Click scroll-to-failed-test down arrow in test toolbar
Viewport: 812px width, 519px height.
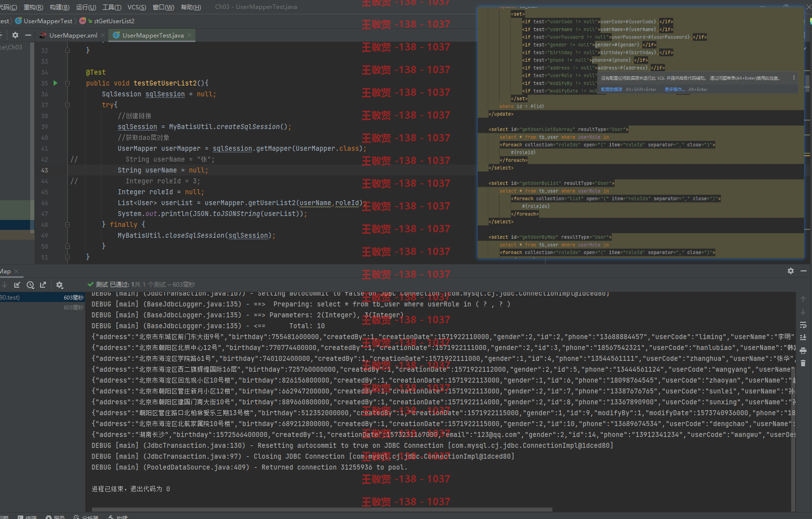pos(4,285)
